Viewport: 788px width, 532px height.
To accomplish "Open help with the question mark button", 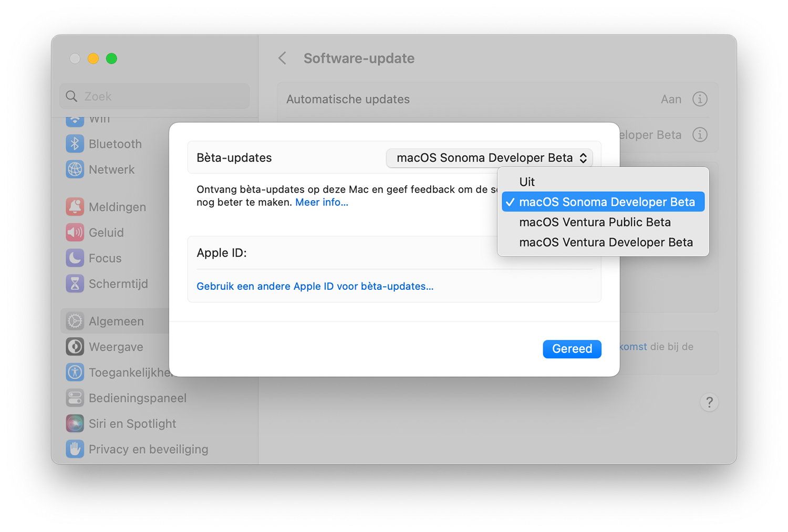I will (709, 402).
